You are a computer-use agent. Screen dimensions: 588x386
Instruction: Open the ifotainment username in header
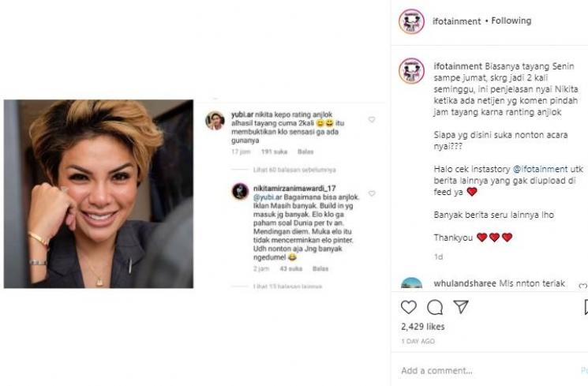pos(457,21)
